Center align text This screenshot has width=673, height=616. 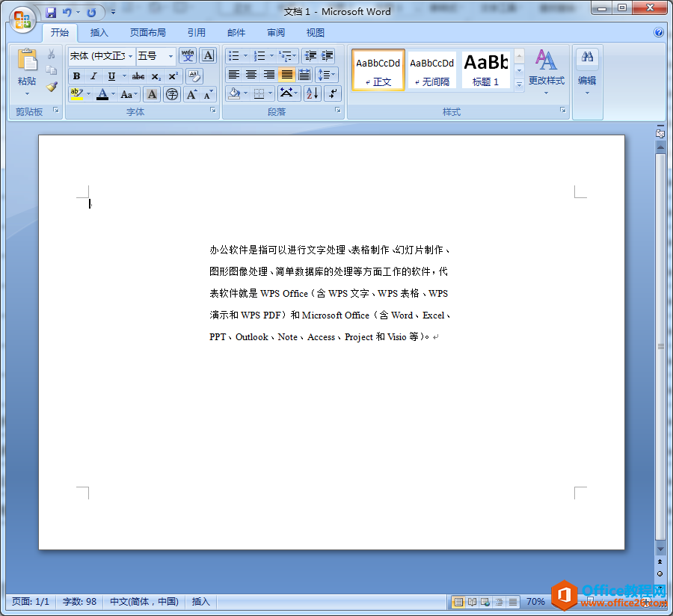point(251,75)
